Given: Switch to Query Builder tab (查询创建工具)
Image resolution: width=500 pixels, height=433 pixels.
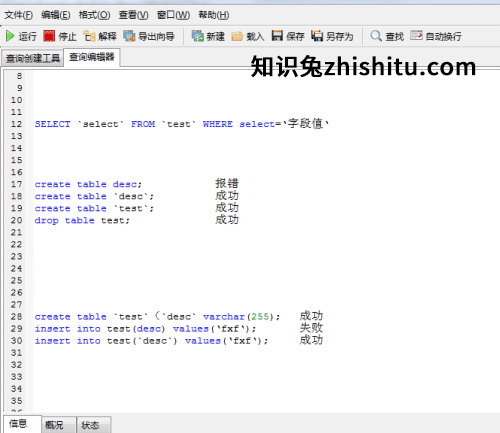Looking at the screenshot, I should point(33,59).
